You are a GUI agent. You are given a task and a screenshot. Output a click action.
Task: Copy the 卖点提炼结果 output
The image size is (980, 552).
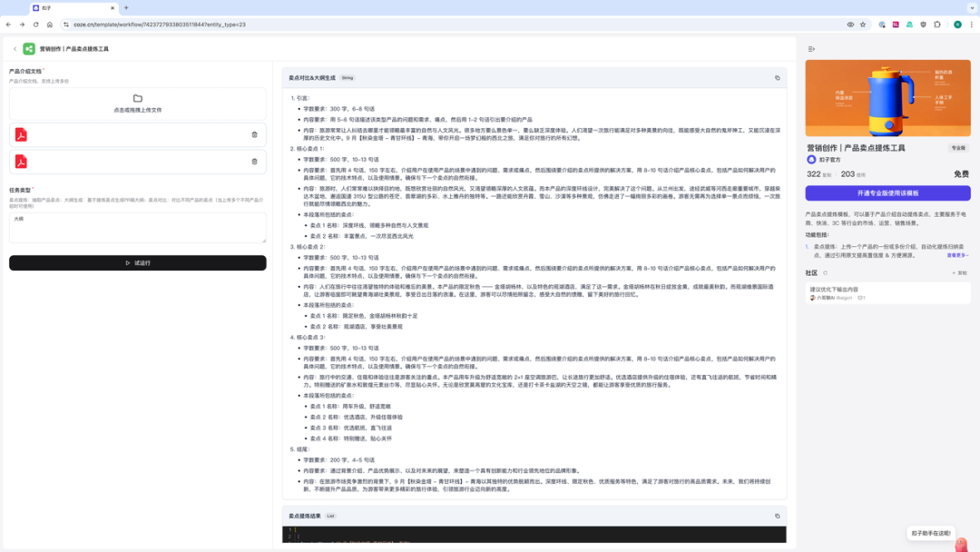(x=778, y=517)
